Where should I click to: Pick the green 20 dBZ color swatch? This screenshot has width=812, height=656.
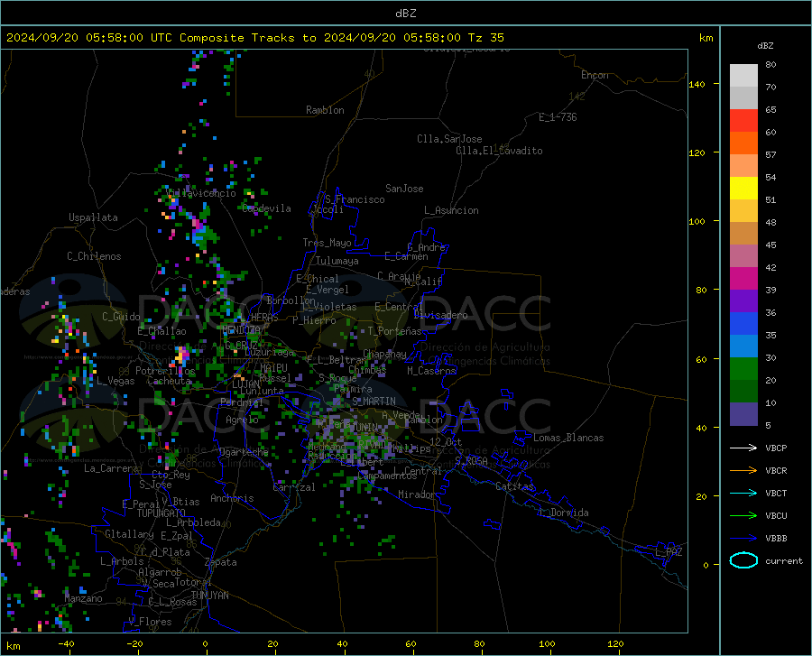point(743,369)
